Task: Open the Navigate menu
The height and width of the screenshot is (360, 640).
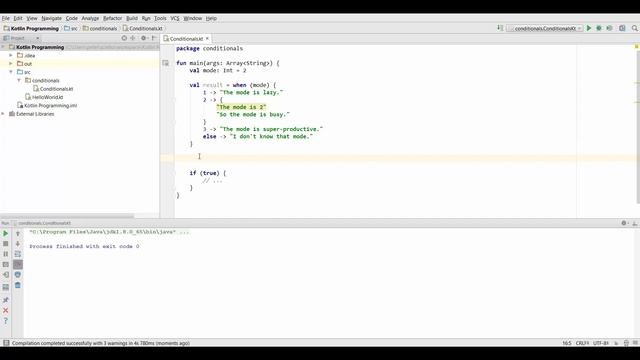Action: point(51,18)
